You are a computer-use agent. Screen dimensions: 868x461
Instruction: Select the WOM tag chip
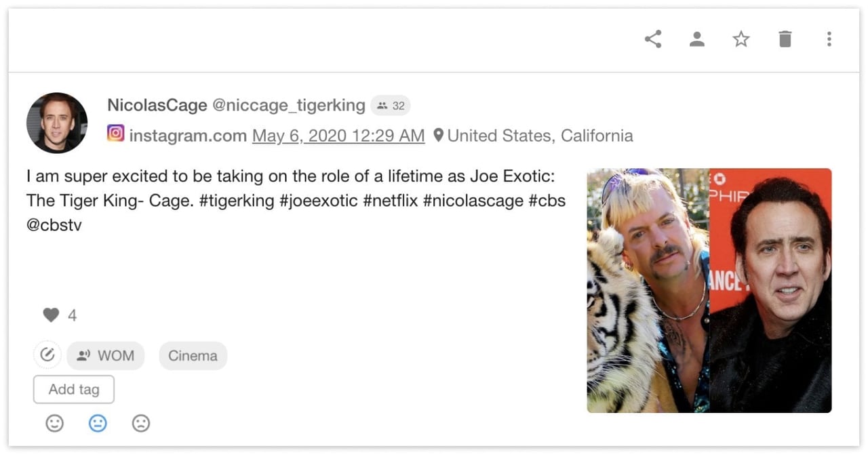106,356
